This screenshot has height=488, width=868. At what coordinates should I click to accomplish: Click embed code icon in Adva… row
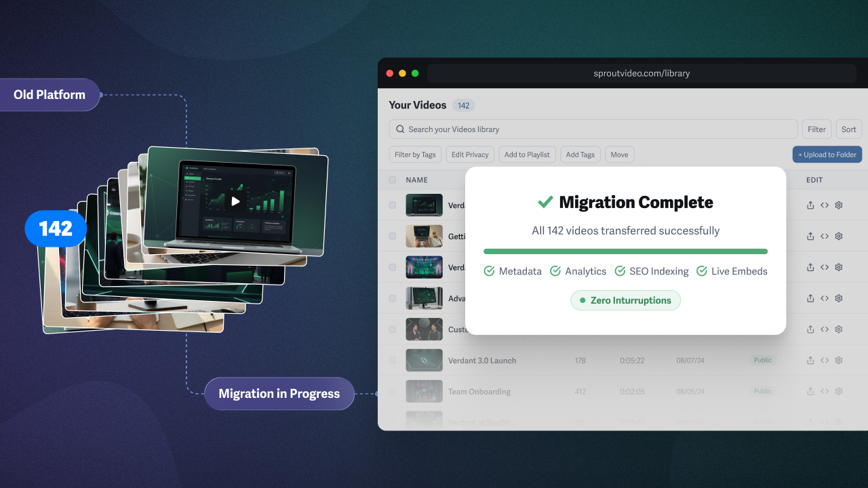coord(825,298)
